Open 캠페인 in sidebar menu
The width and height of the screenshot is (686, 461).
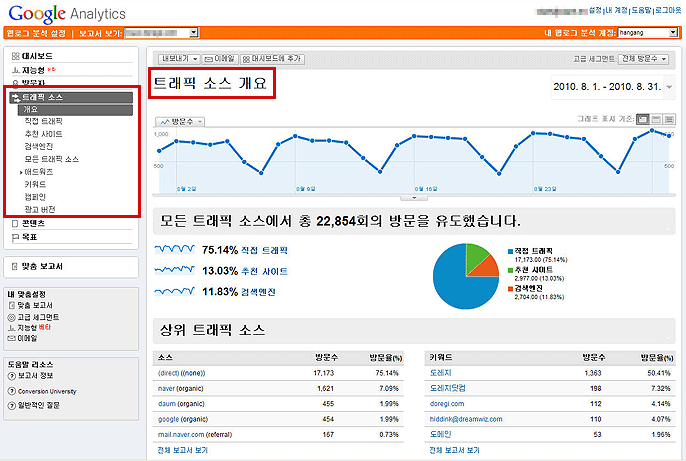click(35, 197)
